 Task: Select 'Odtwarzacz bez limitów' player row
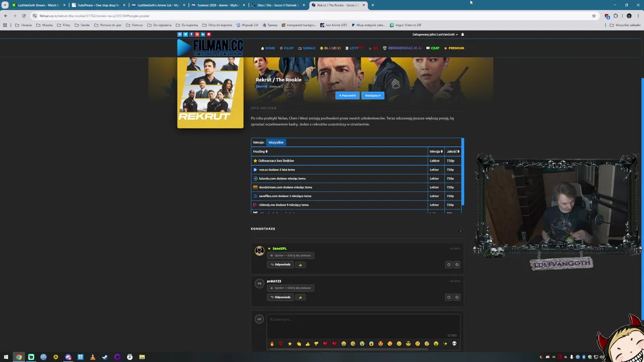tap(356, 161)
